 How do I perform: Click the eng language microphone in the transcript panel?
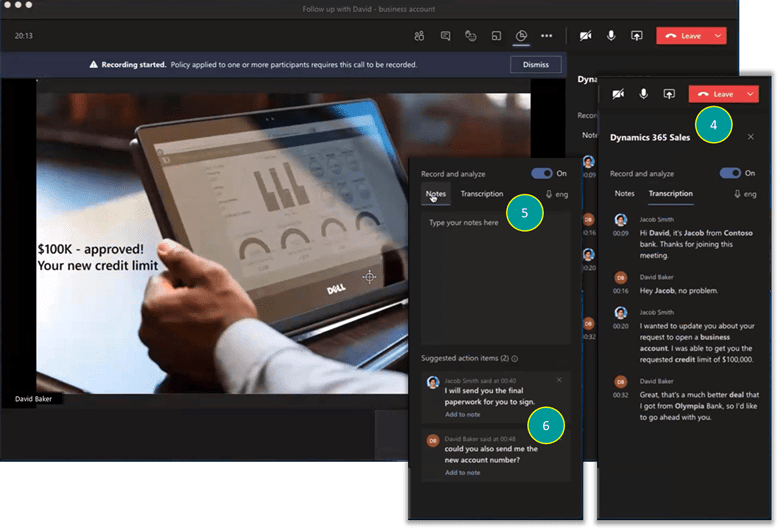[x=745, y=194]
